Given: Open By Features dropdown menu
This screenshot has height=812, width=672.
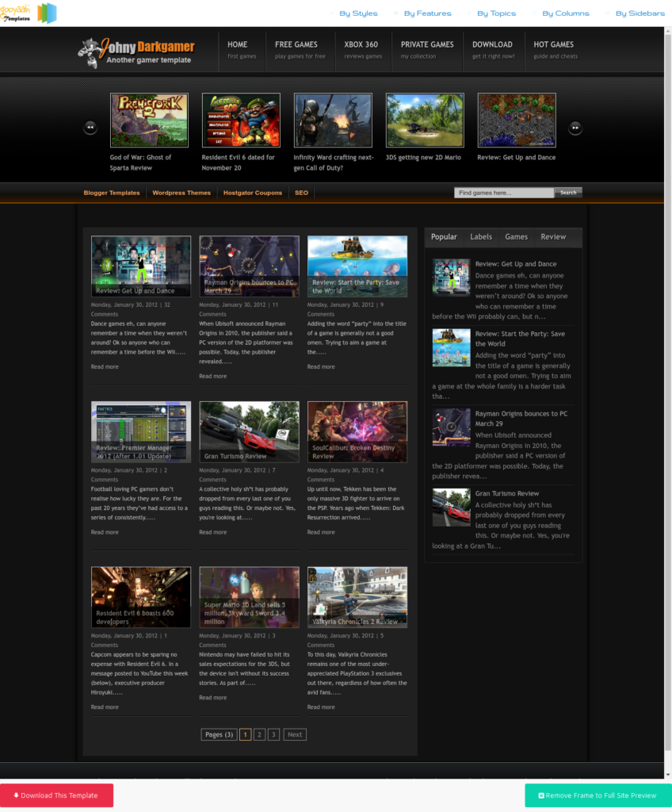Looking at the screenshot, I should point(428,13).
